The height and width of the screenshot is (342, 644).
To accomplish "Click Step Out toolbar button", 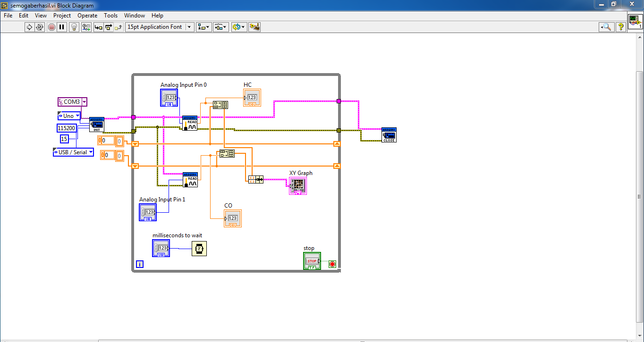I will pos(119,27).
